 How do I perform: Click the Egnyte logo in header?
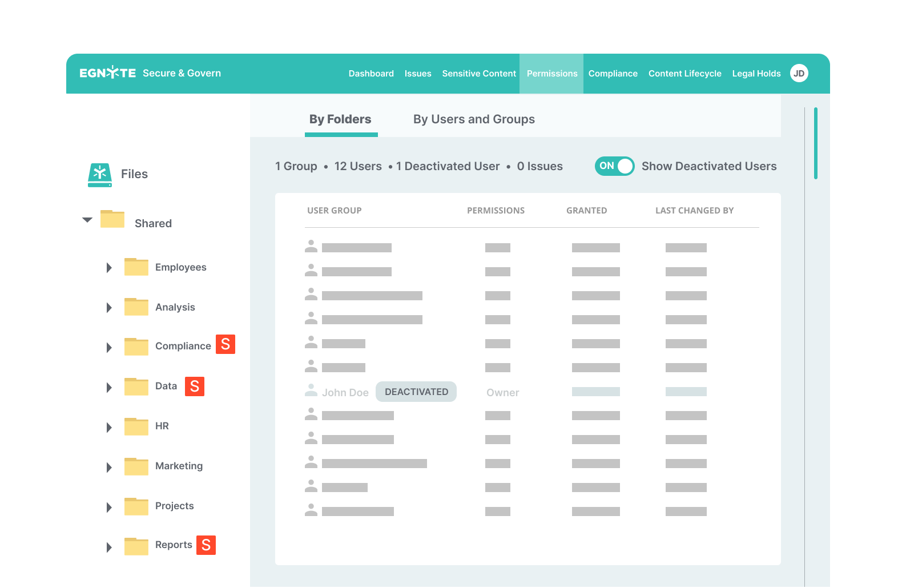pyautogui.click(x=107, y=73)
